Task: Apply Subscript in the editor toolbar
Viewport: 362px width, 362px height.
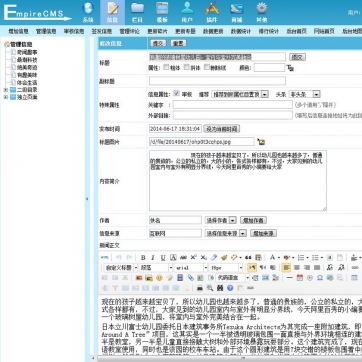Action: point(204,257)
